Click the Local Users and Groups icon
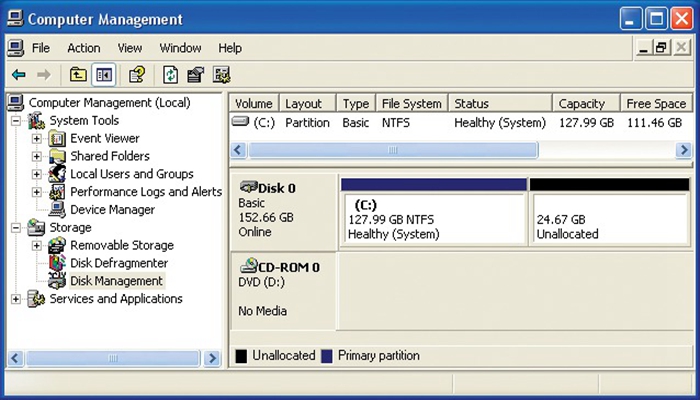This screenshot has height=400, width=700. click(x=57, y=174)
